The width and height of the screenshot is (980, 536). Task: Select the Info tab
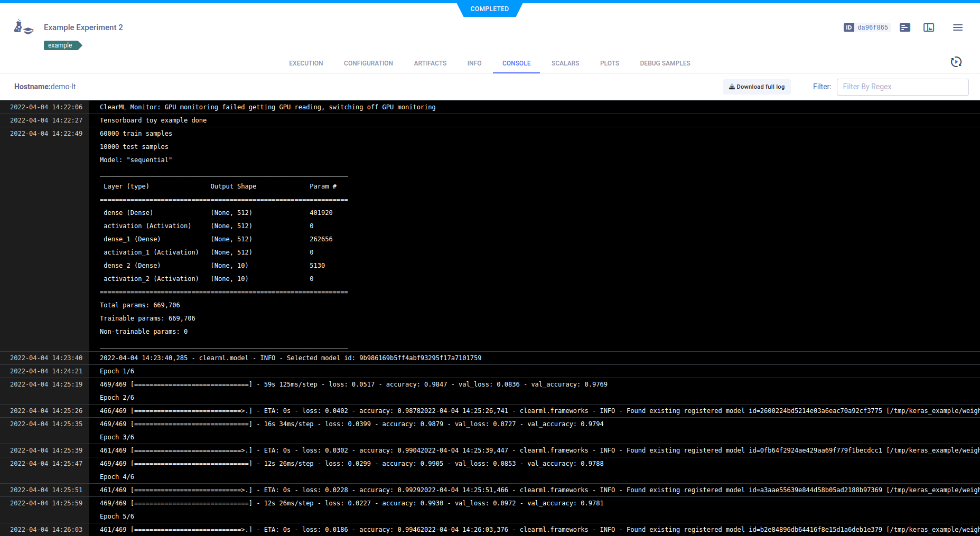pos(474,63)
